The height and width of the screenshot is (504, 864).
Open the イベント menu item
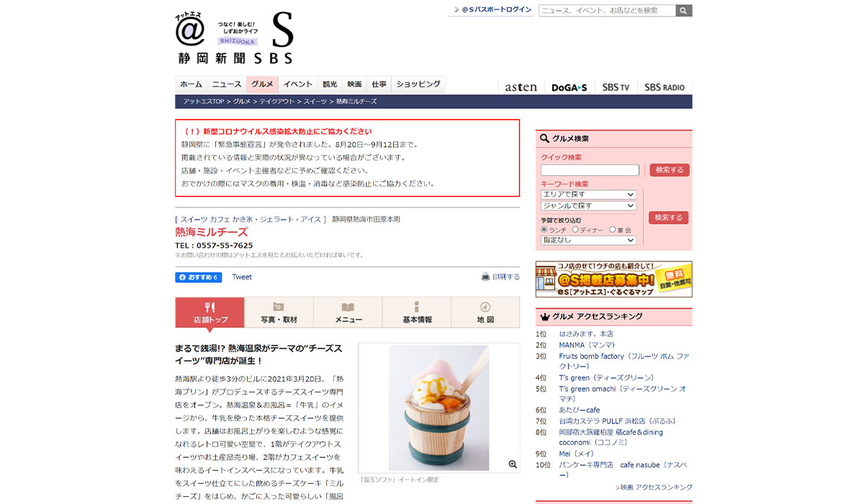tap(297, 84)
